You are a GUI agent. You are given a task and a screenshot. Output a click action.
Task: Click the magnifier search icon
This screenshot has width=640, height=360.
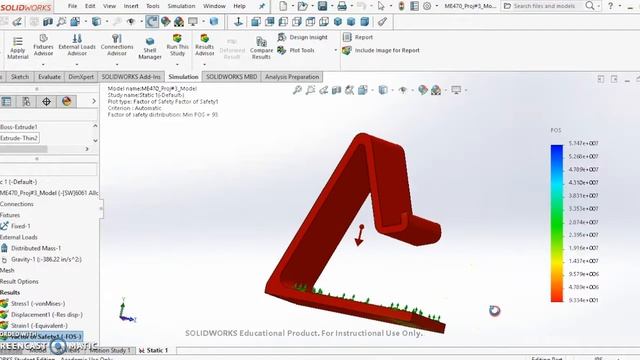click(590, 6)
